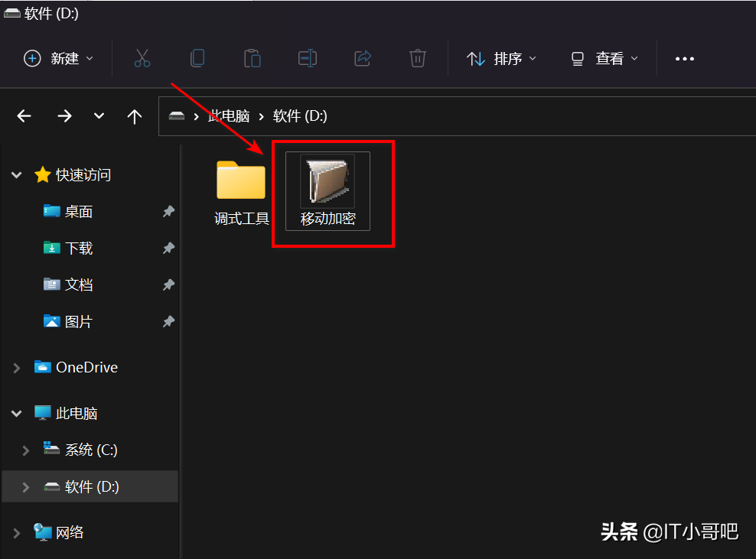Open the 查看 view menu
The height and width of the screenshot is (559, 756).
click(x=604, y=58)
